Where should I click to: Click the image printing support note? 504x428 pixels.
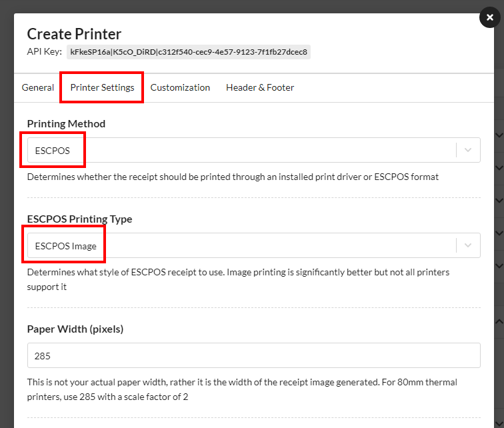point(238,279)
